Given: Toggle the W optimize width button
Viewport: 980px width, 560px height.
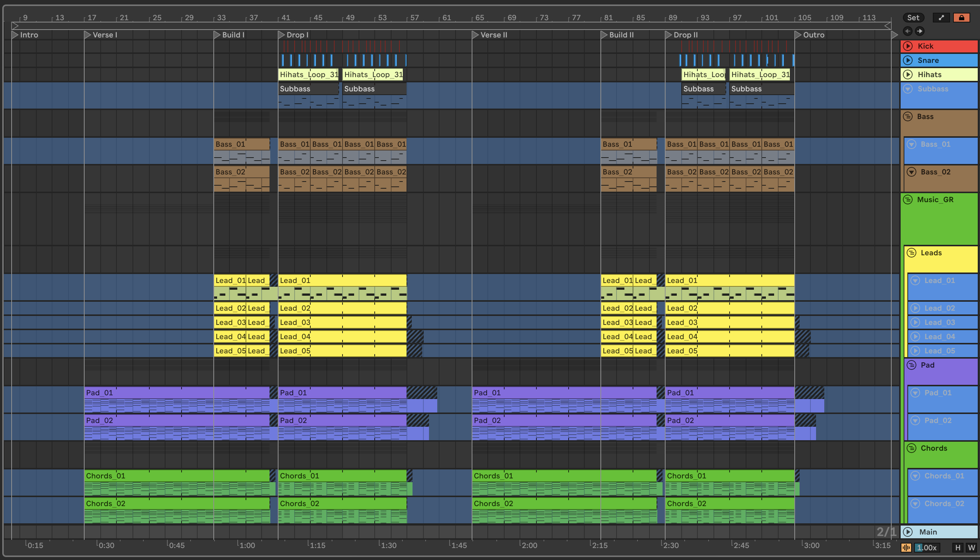Looking at the screenshot, I should (x=971, y=548).
